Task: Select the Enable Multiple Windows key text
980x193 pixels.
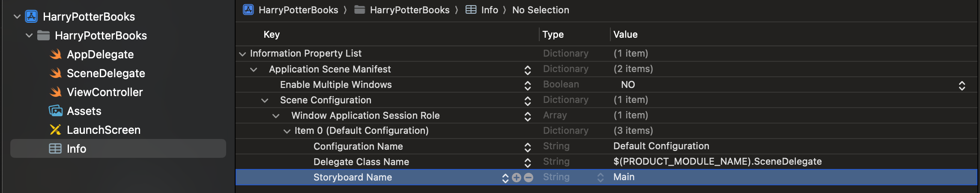Action: coord(336,84)
